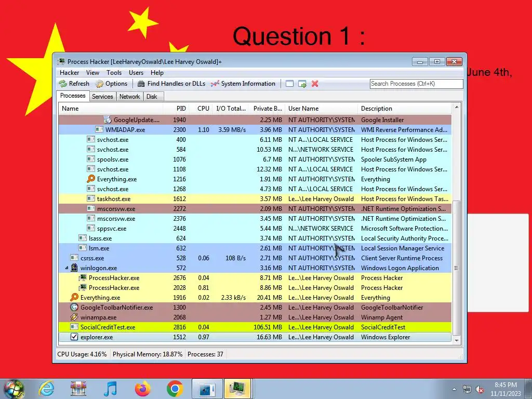532x399 pixels.
Task: Click the SocialCreditTest.exe icon
Action: pyautogui.click(x=74, y=327)
